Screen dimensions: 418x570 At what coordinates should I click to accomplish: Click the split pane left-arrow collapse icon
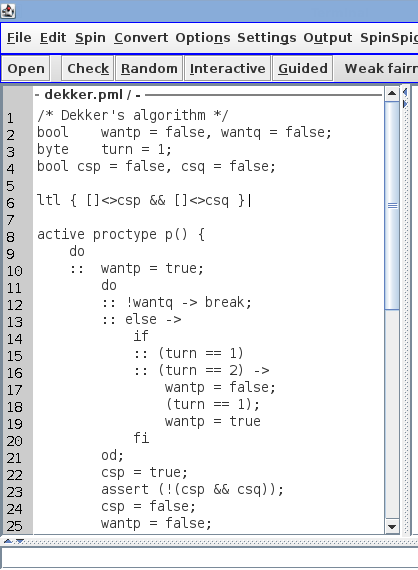tap(405, 92)
